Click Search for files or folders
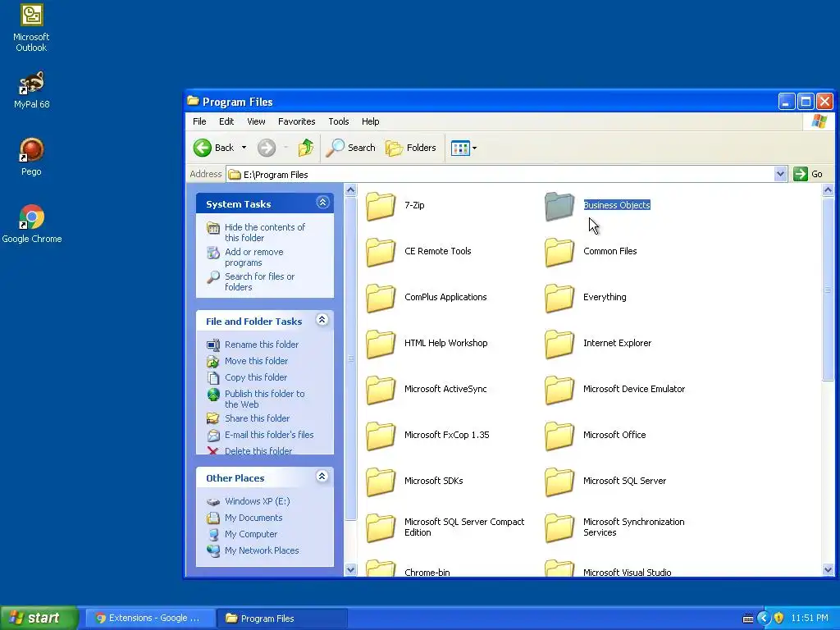The image size is (840, 630). [x=251, y=282]
